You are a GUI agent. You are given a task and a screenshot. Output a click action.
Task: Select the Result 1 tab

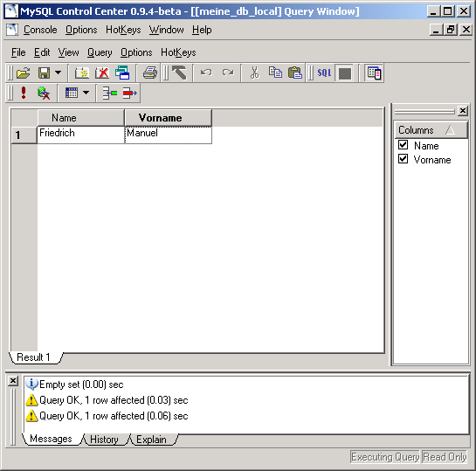[x=36, y=357]
